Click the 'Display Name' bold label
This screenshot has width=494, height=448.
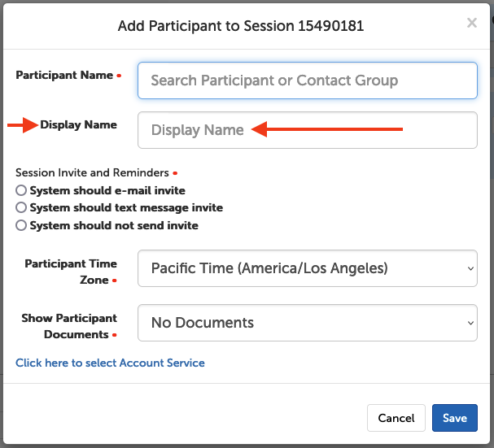point(78,124)
